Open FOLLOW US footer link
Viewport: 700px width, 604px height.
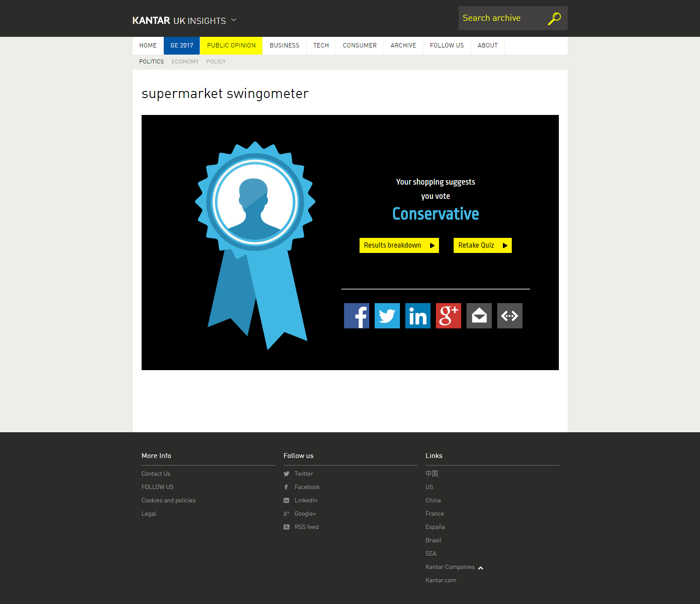point(158,487)
